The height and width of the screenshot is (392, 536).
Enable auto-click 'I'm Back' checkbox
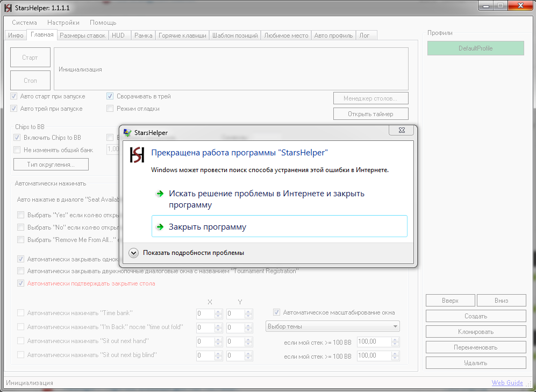point(20,327)
